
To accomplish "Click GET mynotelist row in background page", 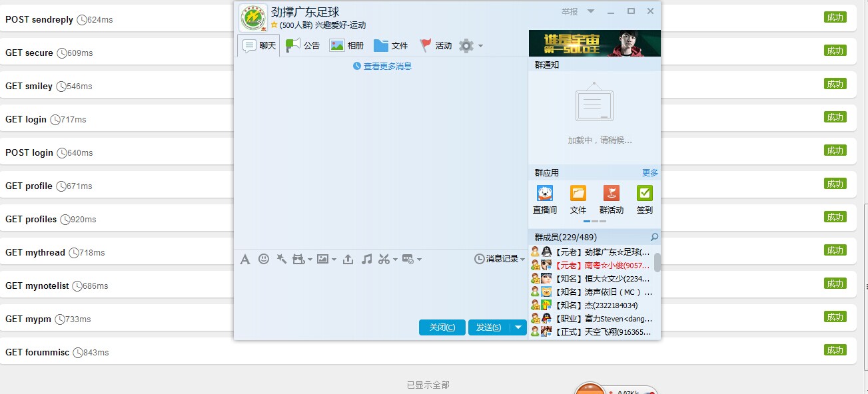I will (x=428, y=286).
